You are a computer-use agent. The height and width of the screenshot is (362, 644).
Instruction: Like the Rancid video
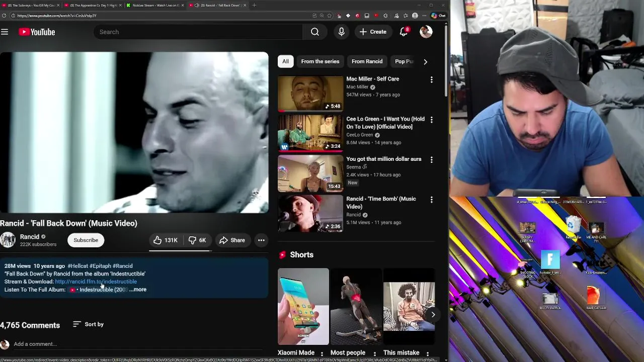[166, 240]
